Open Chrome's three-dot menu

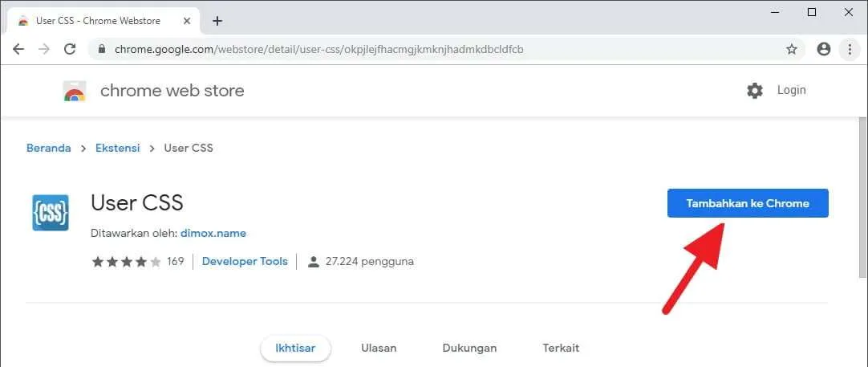click(x=850, y=49)
